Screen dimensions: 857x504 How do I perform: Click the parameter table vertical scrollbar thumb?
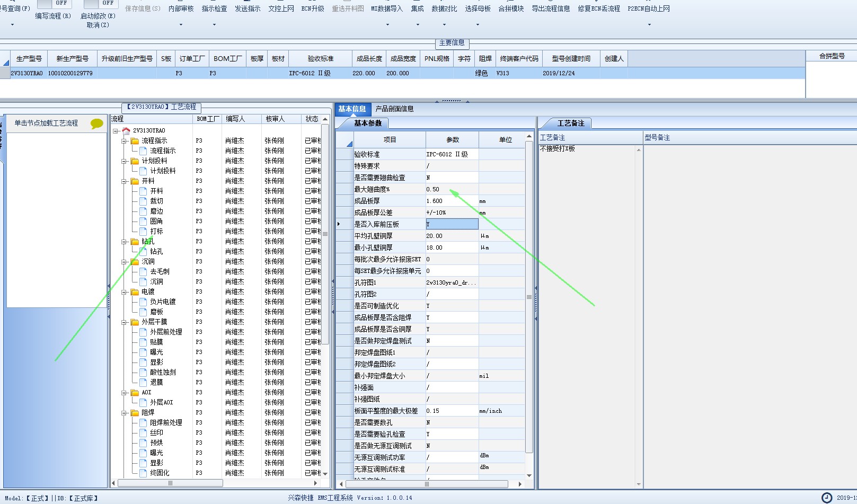click(x=529, y=297)
